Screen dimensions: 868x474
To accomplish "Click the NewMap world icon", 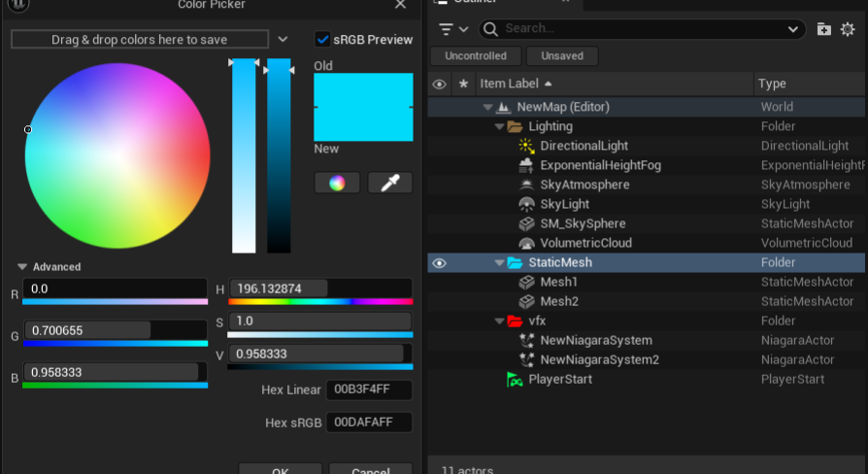I will [x=503, y=107].
